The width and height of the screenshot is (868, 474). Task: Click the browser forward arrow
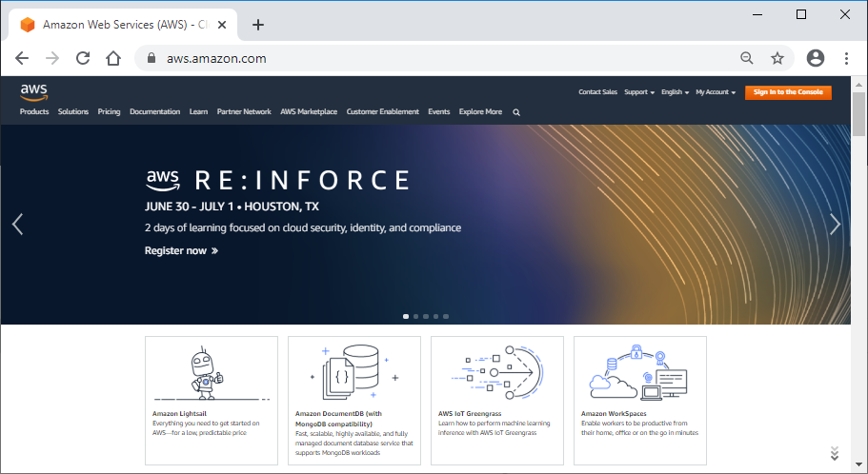(52, 58)
